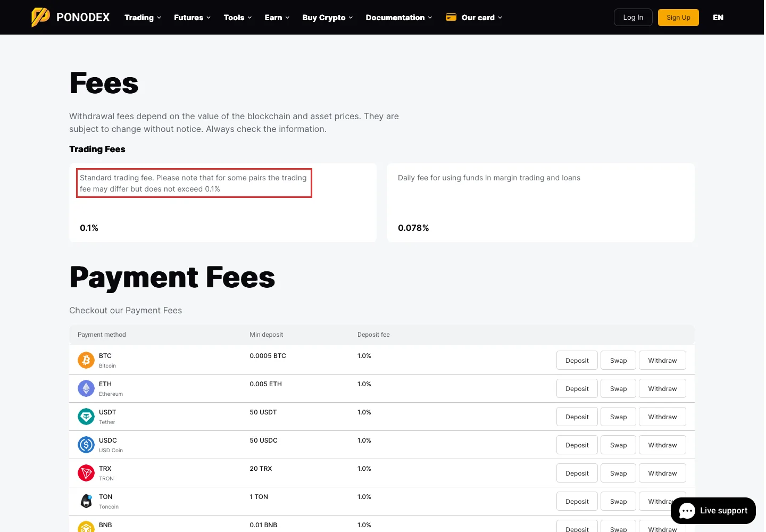Screen dimensions: 766x532
Task: Expand the Futures dropdown menu
Action: pos(192,18)
